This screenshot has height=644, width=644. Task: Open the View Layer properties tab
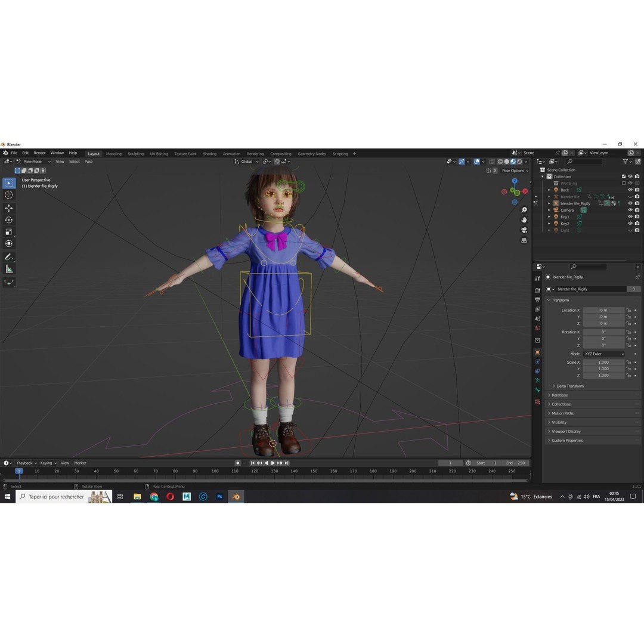click(x=537, y=309)
